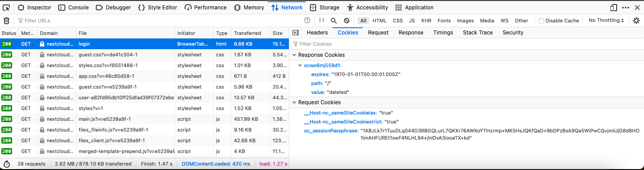This screenshot has height=170, width=644.
Task: Filter requests by Fonts
Action: 444,21
